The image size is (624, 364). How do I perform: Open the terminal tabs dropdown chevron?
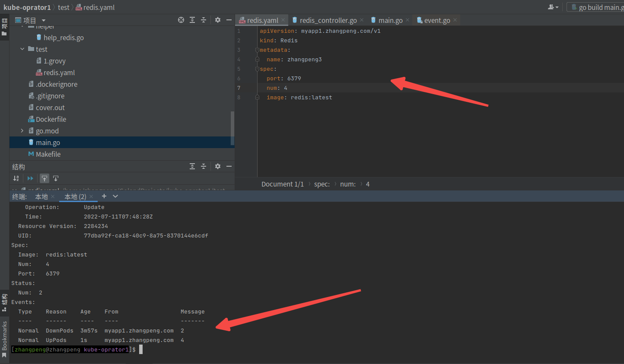click(x=115, y=196)
